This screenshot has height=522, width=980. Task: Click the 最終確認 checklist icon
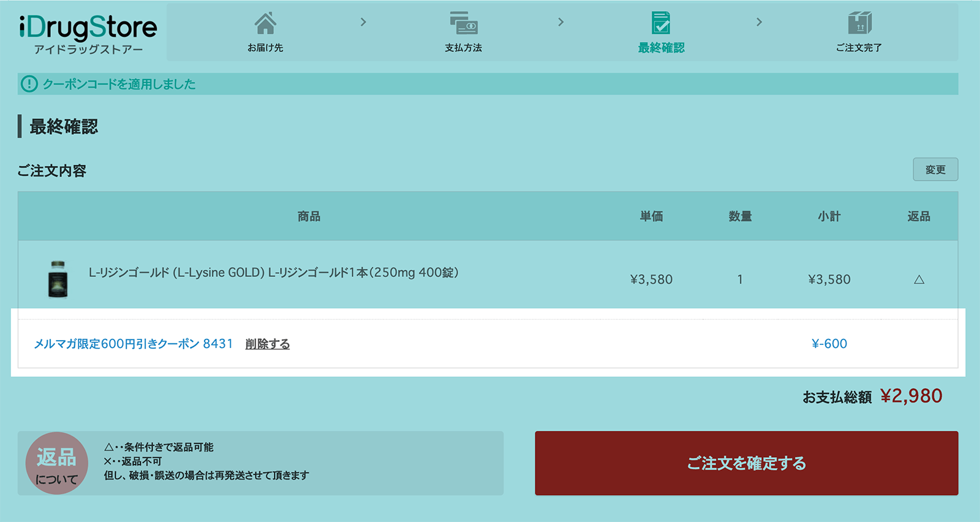point(661,23)
